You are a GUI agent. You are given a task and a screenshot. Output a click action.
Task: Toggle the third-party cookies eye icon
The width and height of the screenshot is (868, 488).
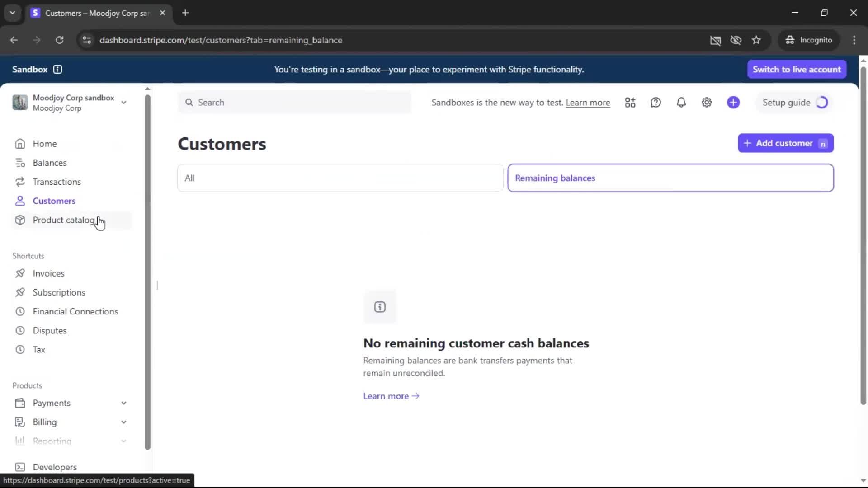pyautogui.click(x=736, y=40)
